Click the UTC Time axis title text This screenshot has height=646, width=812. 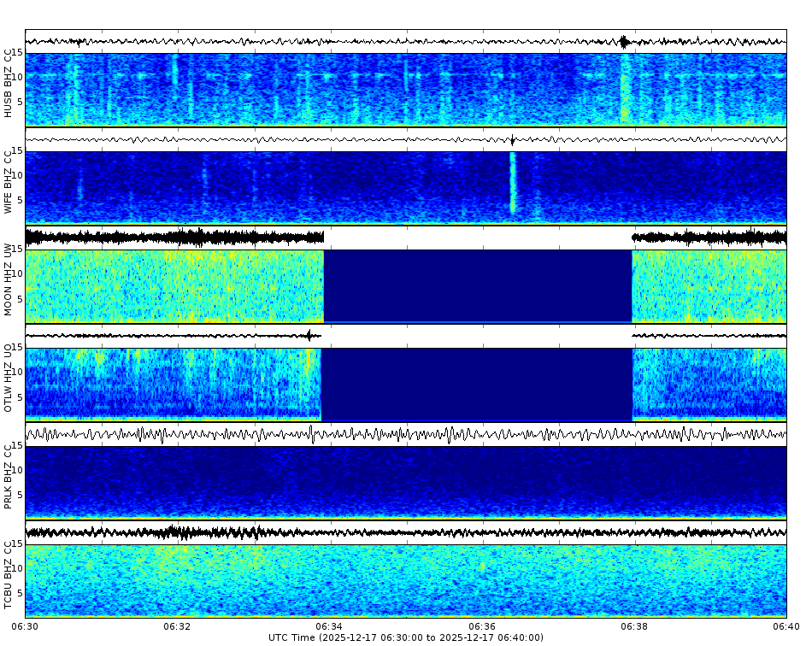[291, 637]
